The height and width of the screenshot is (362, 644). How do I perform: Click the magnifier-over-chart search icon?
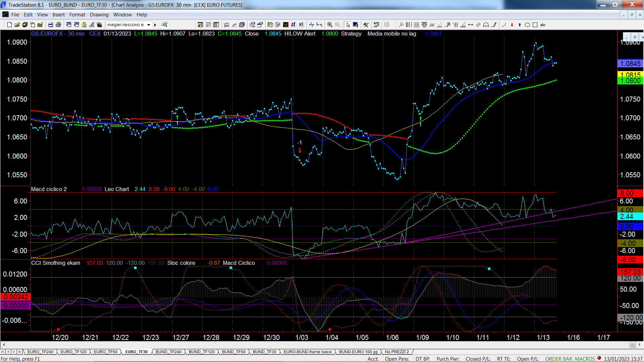coord(164,25)
